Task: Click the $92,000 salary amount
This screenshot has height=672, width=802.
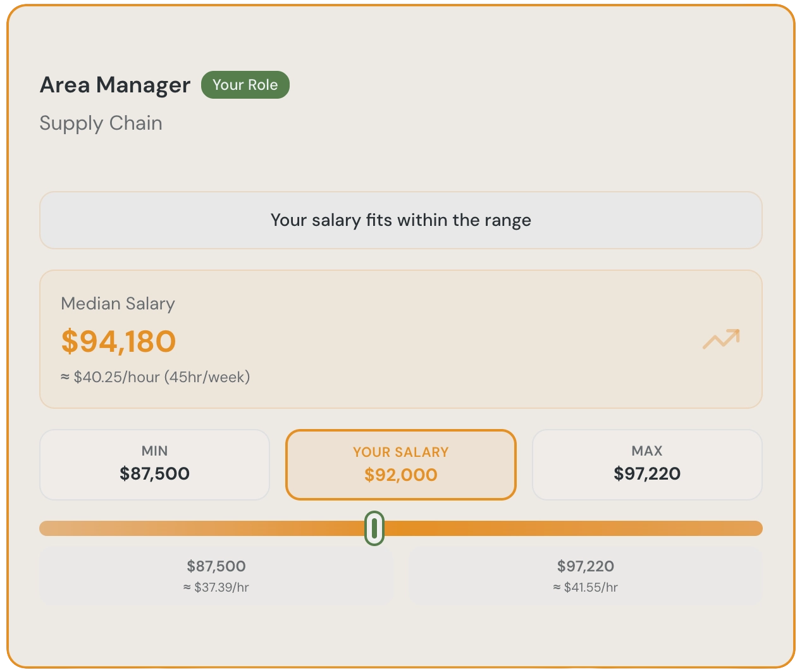Action: coord(400,475)
